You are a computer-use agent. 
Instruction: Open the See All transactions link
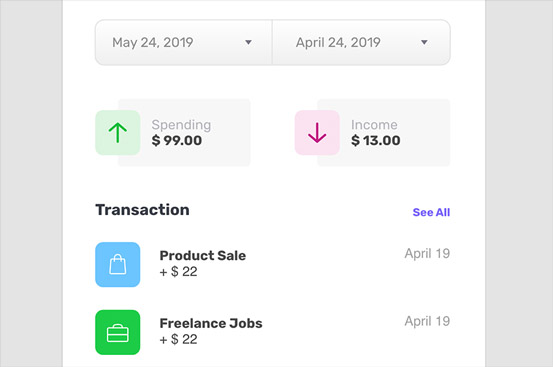pos(431,212)
